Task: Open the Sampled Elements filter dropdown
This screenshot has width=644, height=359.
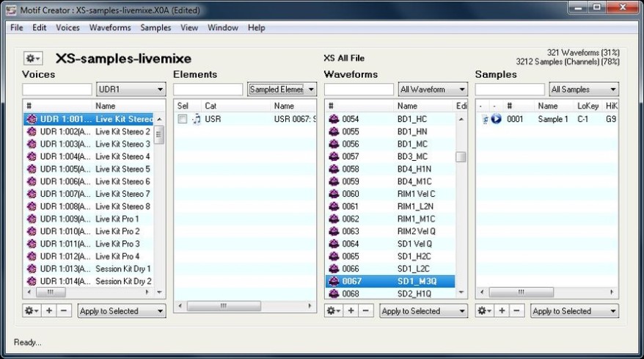Action: (x=282, y=90)
